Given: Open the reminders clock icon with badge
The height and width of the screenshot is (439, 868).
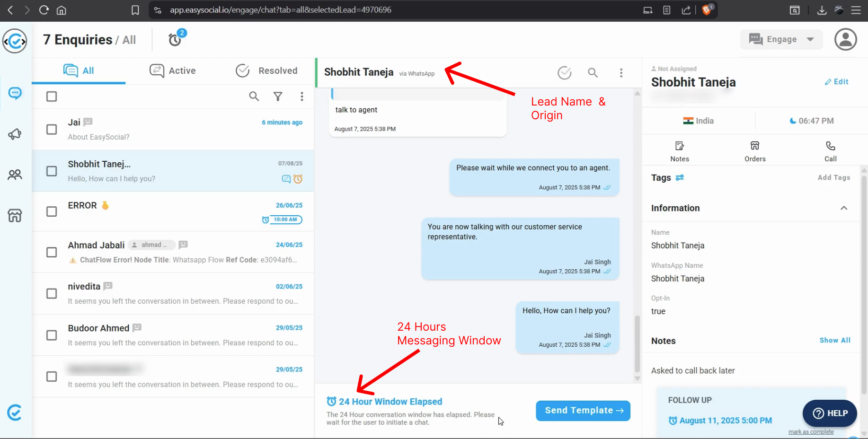Looking at the screenshot, I should point(175,40).
